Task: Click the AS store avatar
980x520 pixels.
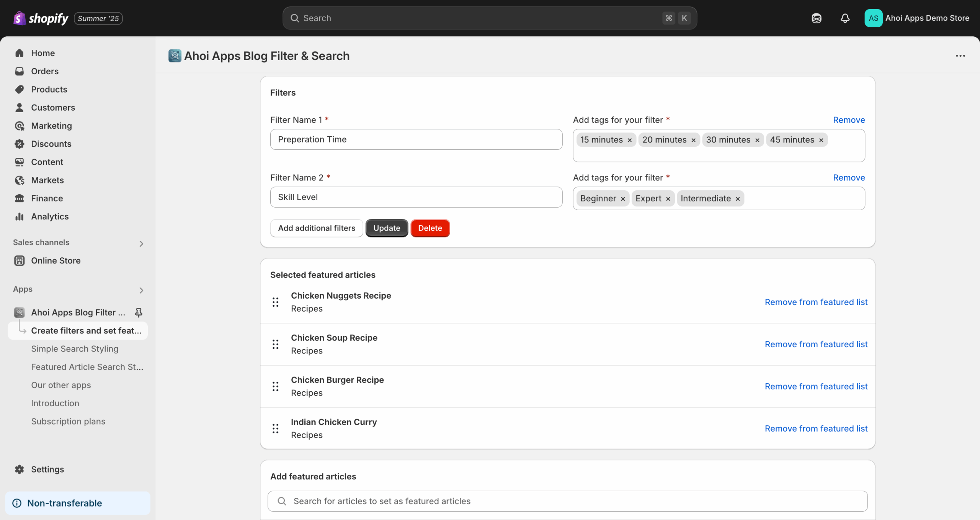Action: (873, 18)
